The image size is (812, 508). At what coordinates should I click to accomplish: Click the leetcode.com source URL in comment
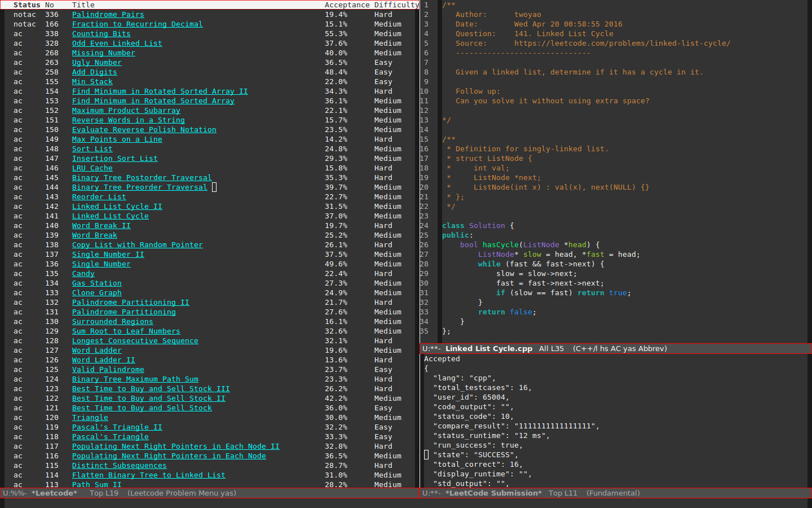click(x=622, y=43)
